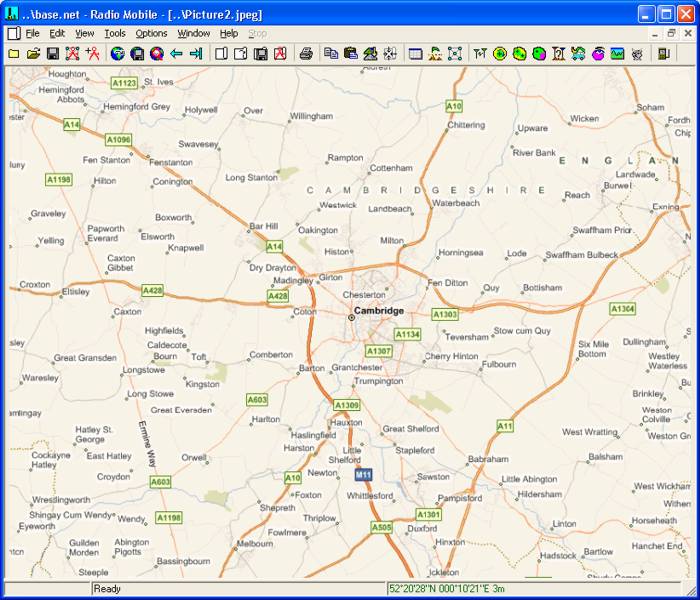700x600 pixels.
Task: Click the magenta tomato-shaped icon
Action: tap(598, 54)
